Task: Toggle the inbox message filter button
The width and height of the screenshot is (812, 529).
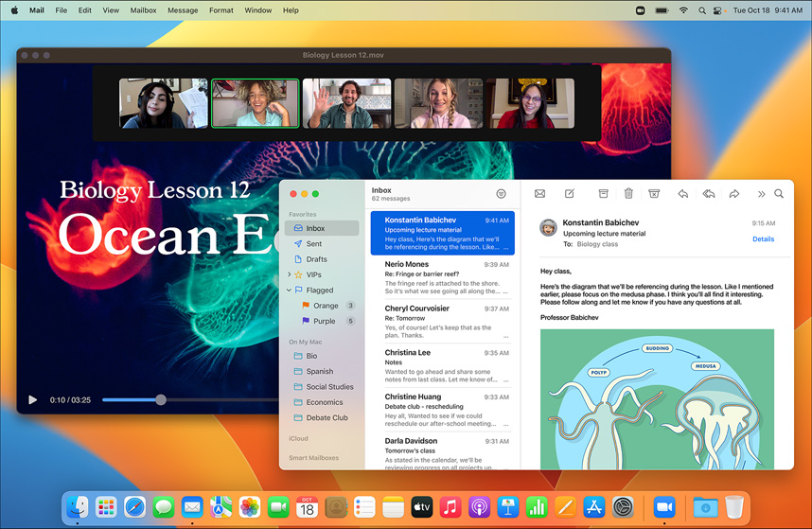Action: (x=501, y=194)
